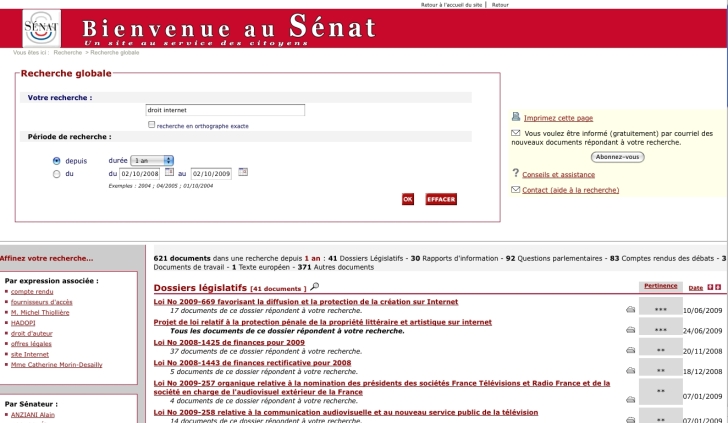Refine by Mme Catherine Morin-Desailly
Image resolution: width=728 pixels, height=423 pixels.
tap(57, 364)
